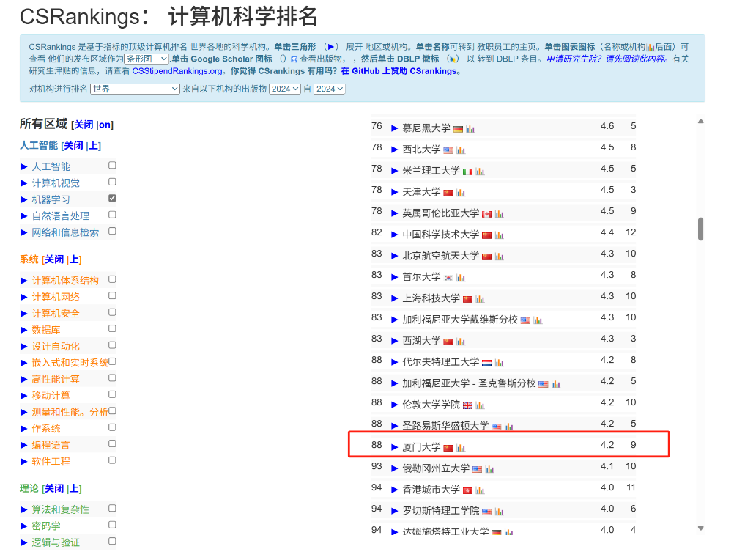Enable the 计算机视觉 checkbox
The width and height of the screenshot is (756, 560).
[112, 182]
